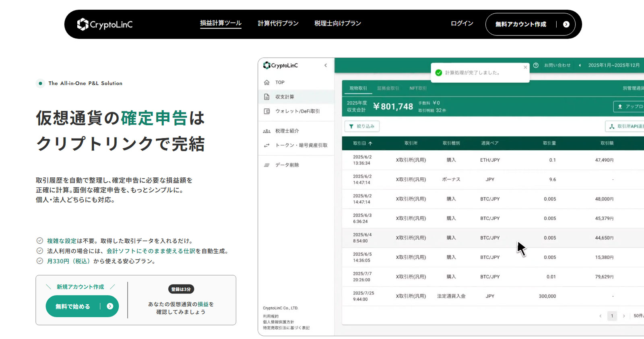Open データ削除 in the sidebar
Viewport: 644px width, 339px height.
click(x=296, y=165)
